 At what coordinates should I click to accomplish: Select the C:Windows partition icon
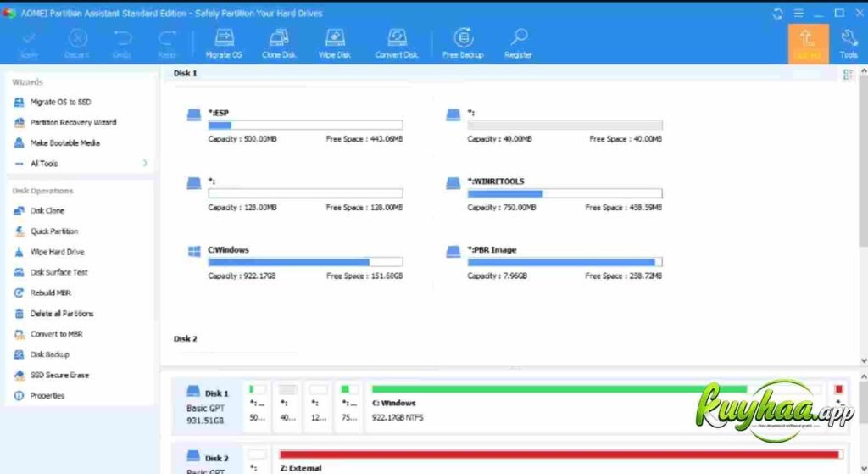(194, 251)
